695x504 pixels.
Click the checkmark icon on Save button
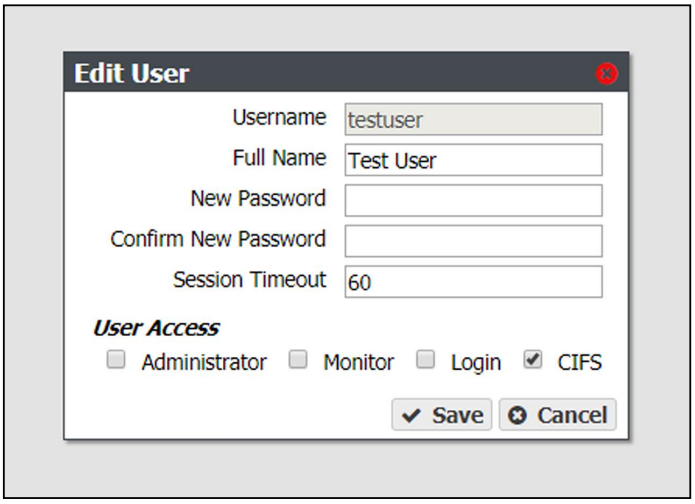[411, 415]
